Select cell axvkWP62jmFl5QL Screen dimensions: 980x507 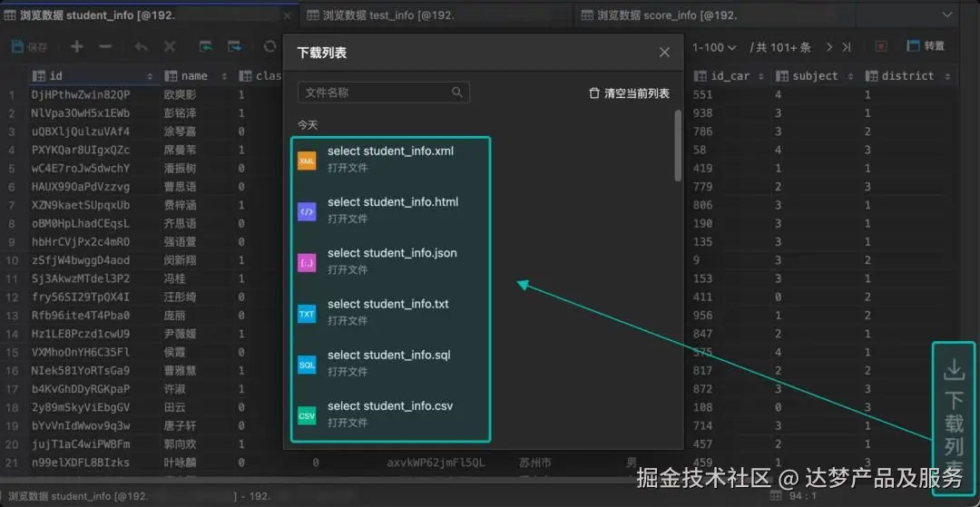(436, 463)
